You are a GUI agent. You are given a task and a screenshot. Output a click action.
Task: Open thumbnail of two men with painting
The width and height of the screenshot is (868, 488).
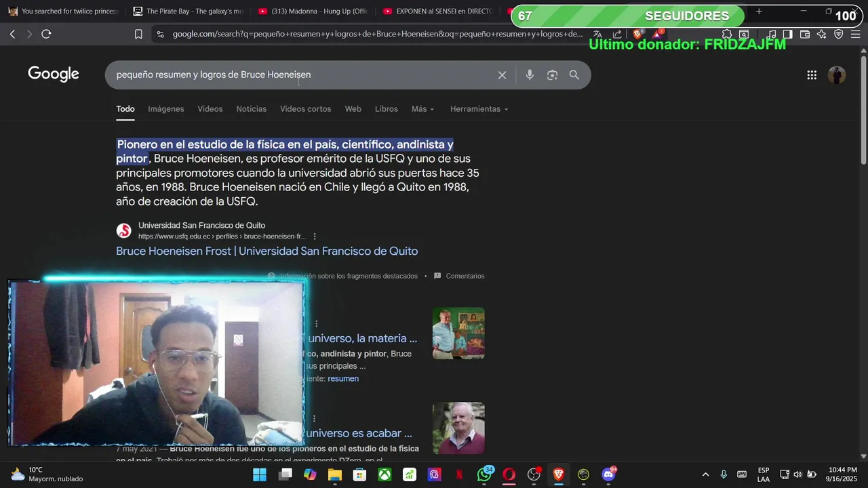[458, 333]
